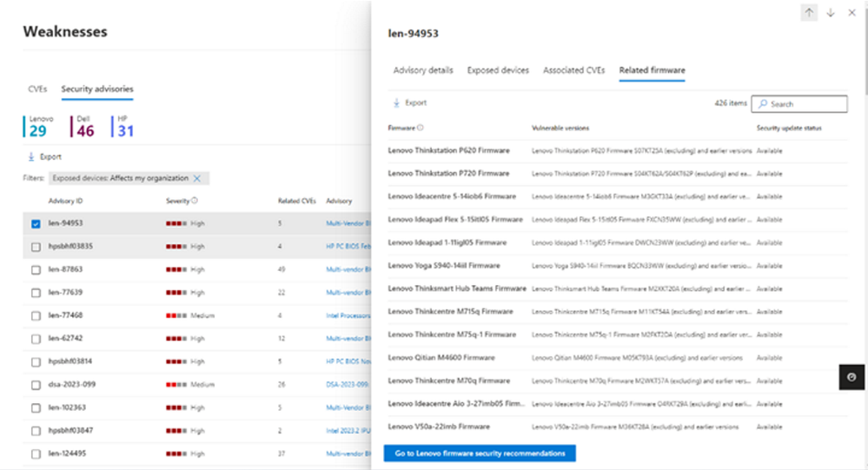
Task: Select the Related firmware tab
Action: pos(653,70)
